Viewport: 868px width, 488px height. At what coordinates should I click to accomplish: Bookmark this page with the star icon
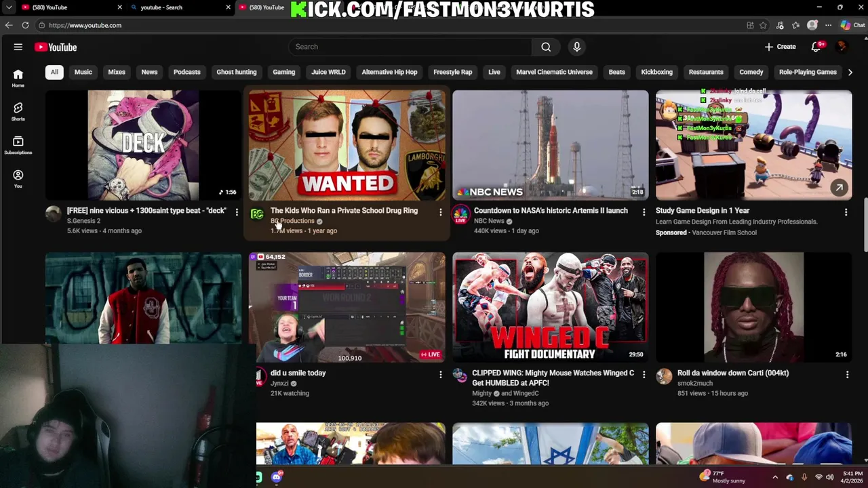[764, 25]
